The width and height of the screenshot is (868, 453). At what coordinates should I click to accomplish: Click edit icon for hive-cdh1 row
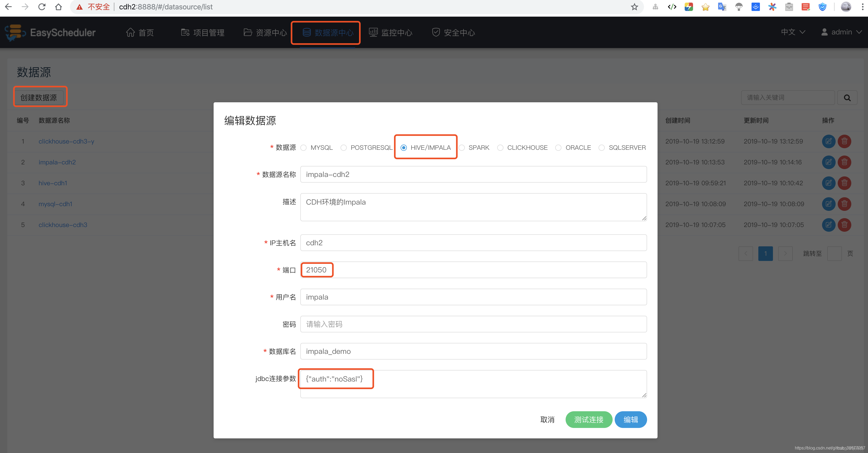click(828, 183)
